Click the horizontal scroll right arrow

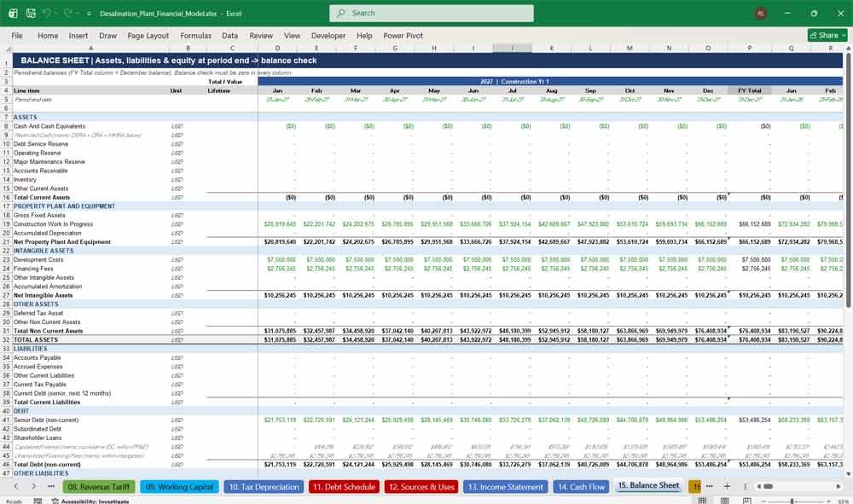838,487
